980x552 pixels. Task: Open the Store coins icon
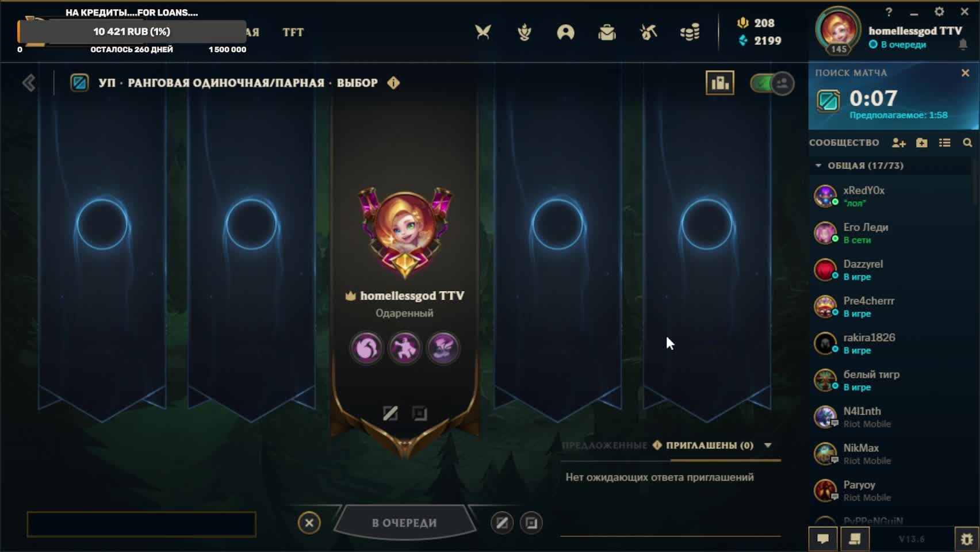tap(690, 32)
